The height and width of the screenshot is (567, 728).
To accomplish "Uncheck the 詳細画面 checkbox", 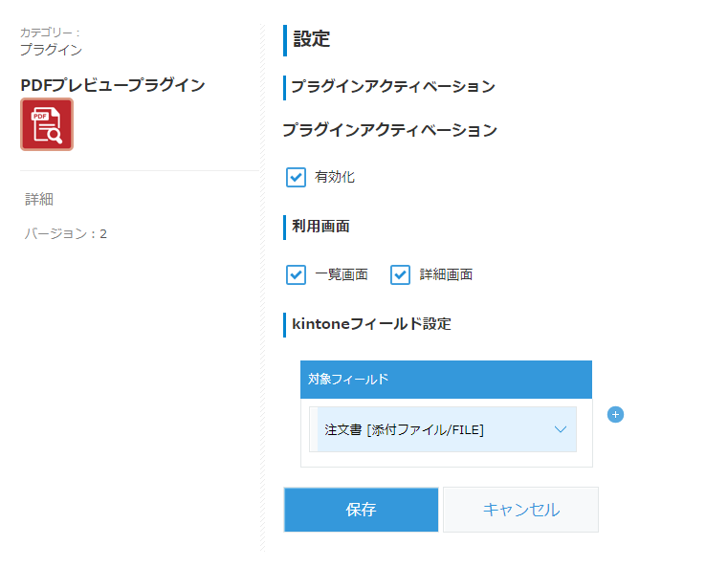I will pos(400,274).
